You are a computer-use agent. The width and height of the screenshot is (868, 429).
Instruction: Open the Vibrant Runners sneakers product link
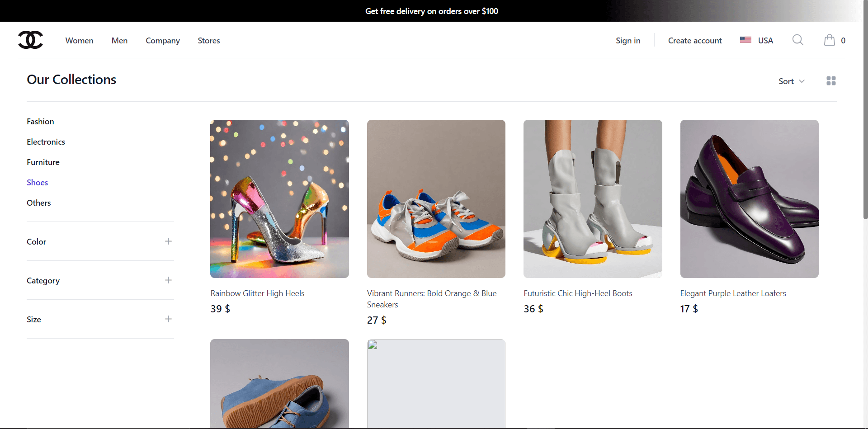coord(431,299)
